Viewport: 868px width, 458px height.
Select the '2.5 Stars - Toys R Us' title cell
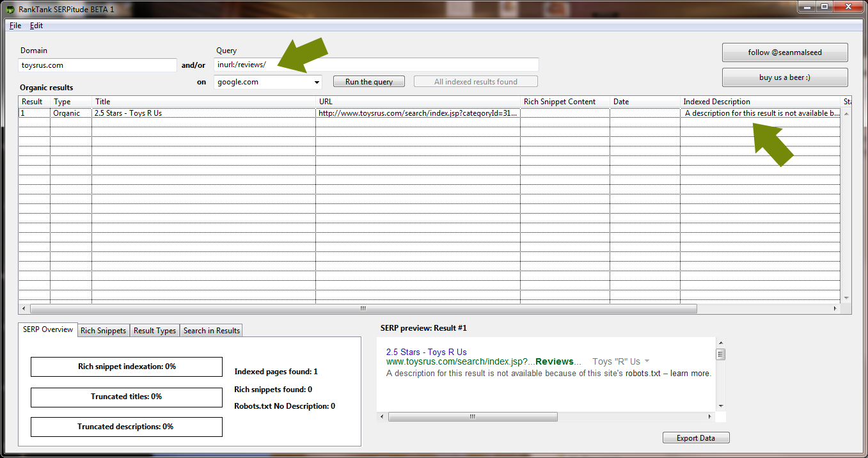204,113
